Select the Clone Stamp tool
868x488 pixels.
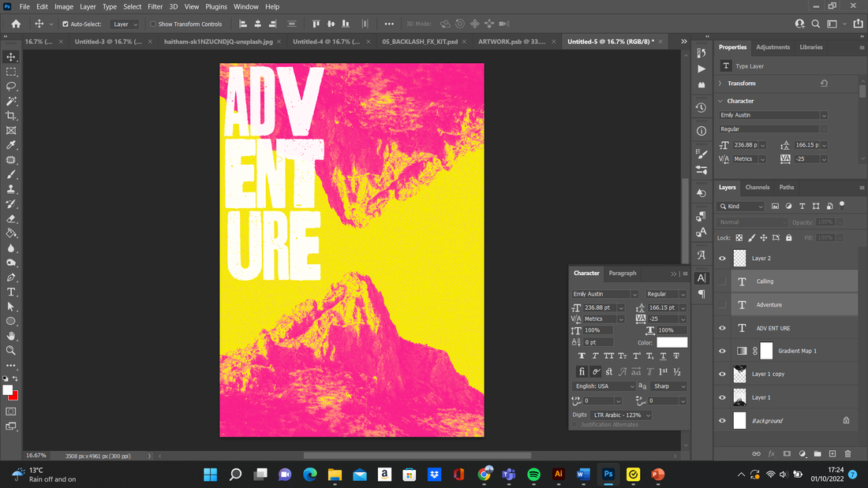[x=11, y=189]
